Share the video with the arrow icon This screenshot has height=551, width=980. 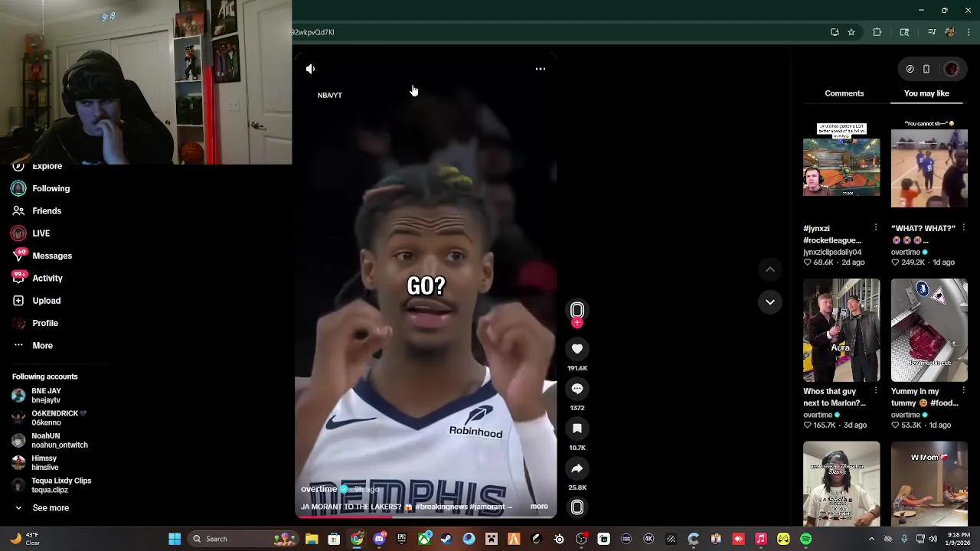(x=577, y=468)
